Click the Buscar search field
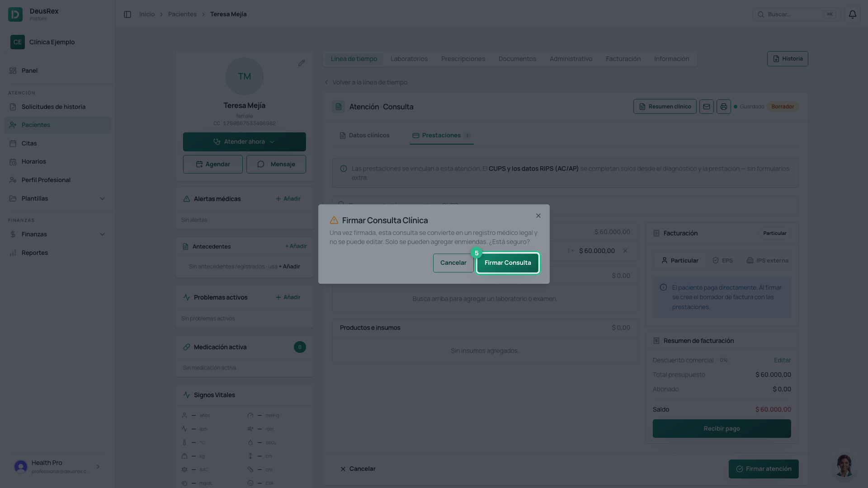This screenshot has width=868, height=488. point(796,14)
